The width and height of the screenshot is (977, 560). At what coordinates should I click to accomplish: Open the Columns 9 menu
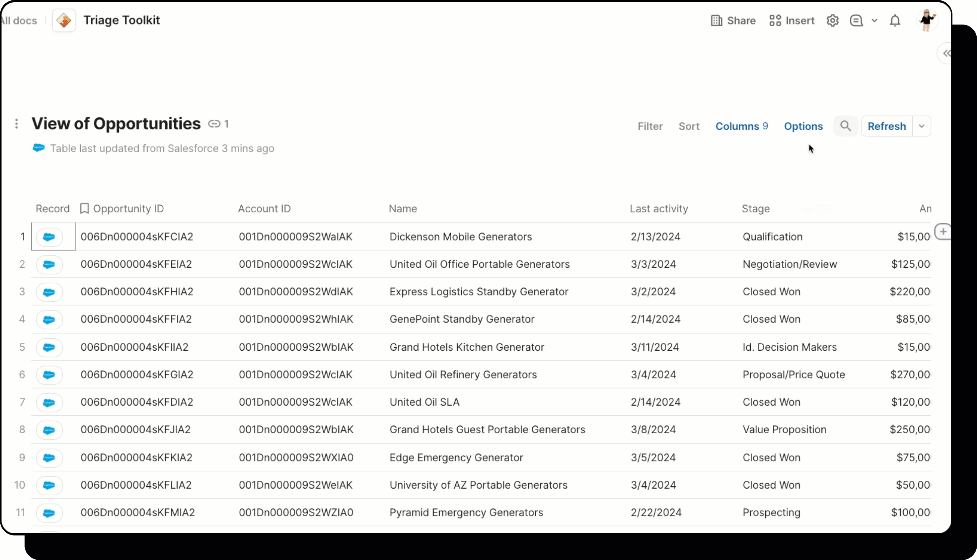tap(741, 126)
